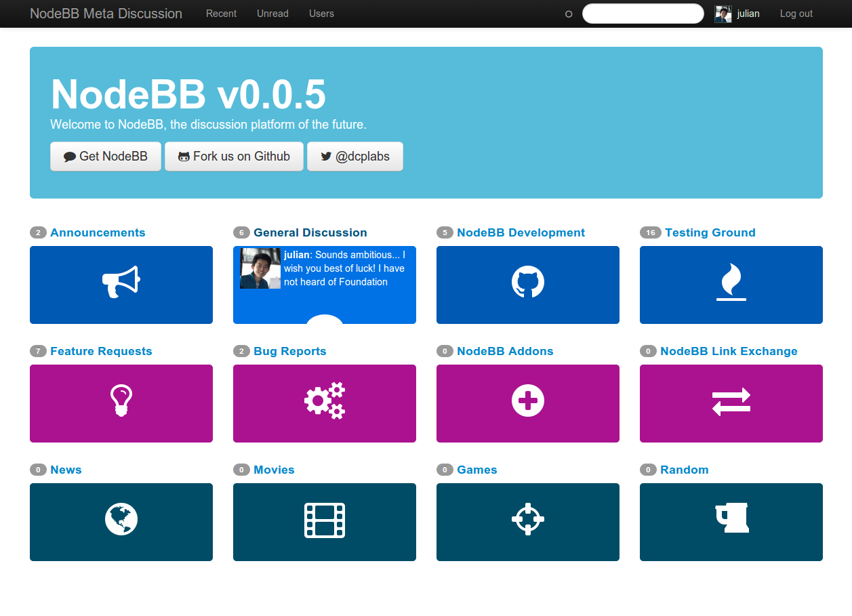The image size is (852, 616).
Task: Click the 5 badge by NodeBB Development
Action: (x=445, y=232)
